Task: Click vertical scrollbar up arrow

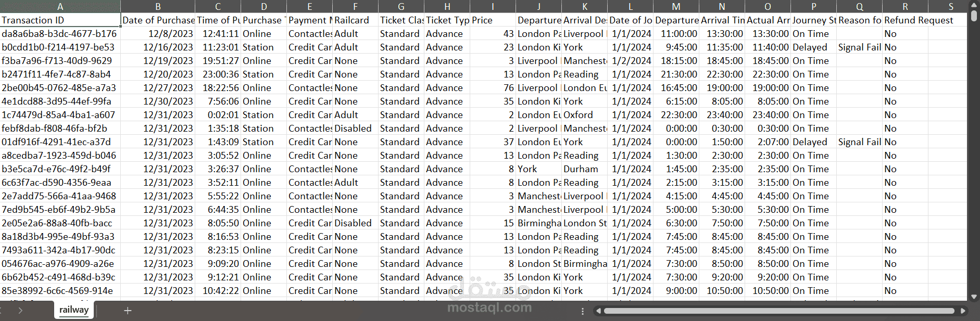Action: tap(974, 5)
